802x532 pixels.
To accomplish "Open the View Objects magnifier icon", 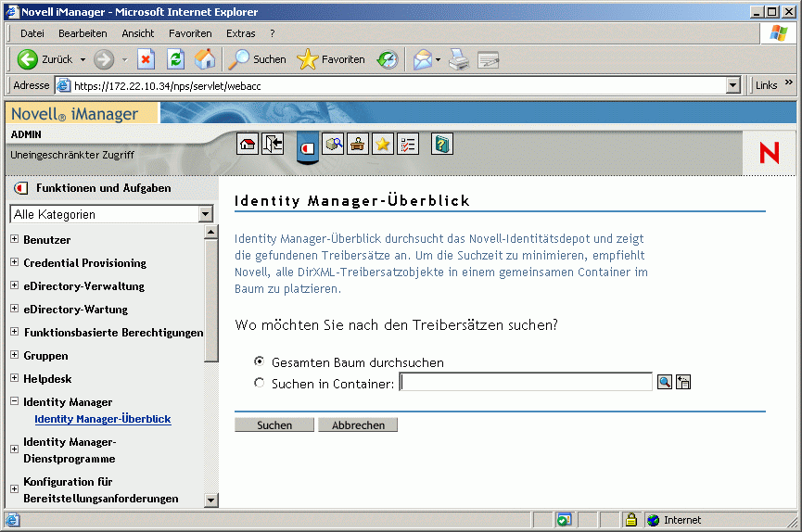I will click(x=333, y=145).
